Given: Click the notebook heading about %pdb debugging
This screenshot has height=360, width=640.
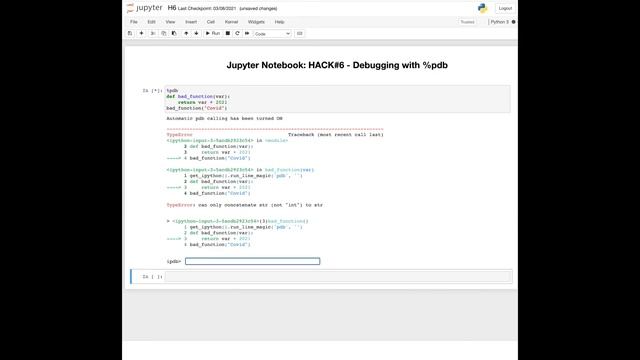Looking at the screenshot, I should [337, 65].
